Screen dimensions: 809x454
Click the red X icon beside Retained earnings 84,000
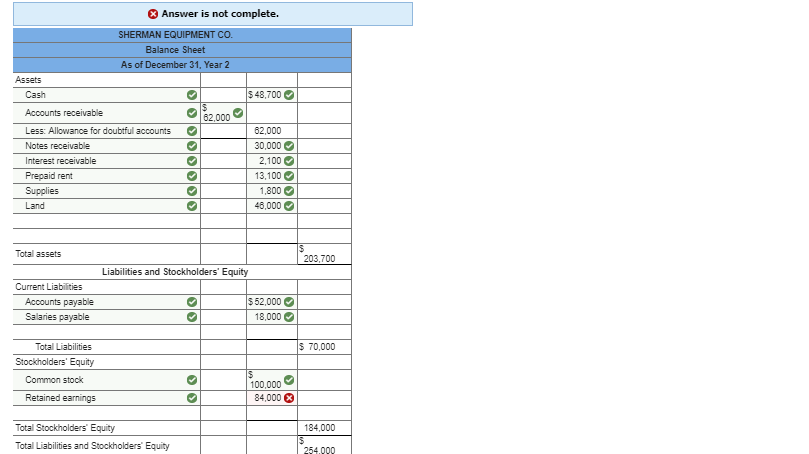(x=289, y=398)
